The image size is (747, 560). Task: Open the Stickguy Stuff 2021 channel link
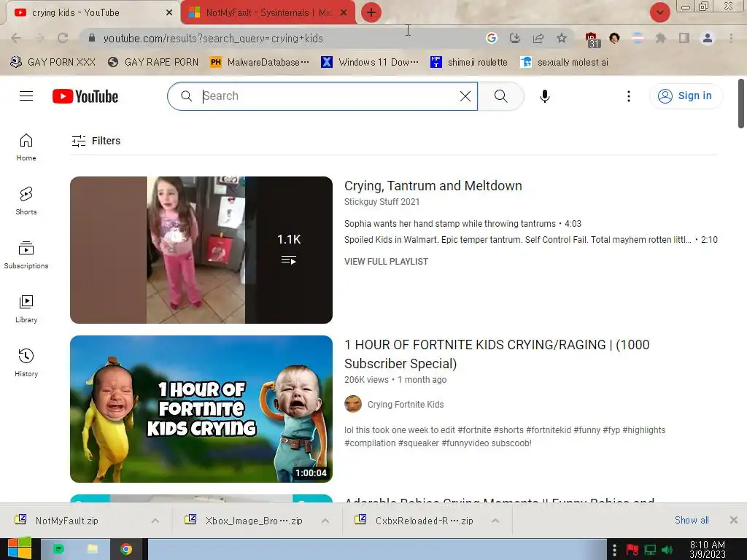click(x=382, y=202)
